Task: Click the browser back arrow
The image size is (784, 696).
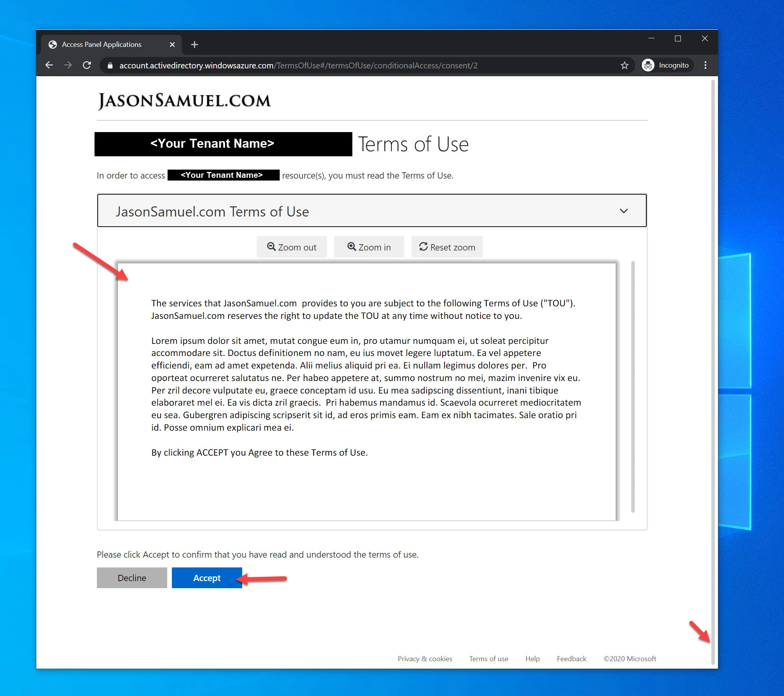Action: click(x=49, y=65)
